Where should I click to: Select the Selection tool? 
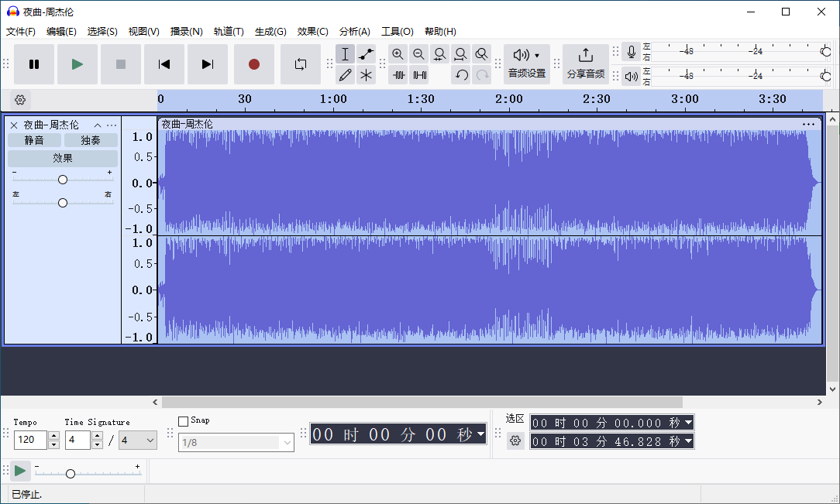[345, 54]
